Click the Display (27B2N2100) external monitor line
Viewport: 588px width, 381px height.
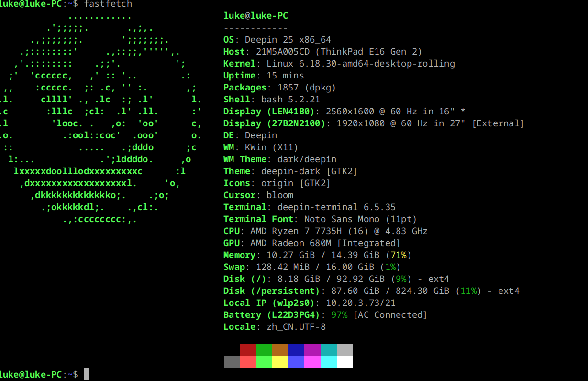click(x=374, y=123)
